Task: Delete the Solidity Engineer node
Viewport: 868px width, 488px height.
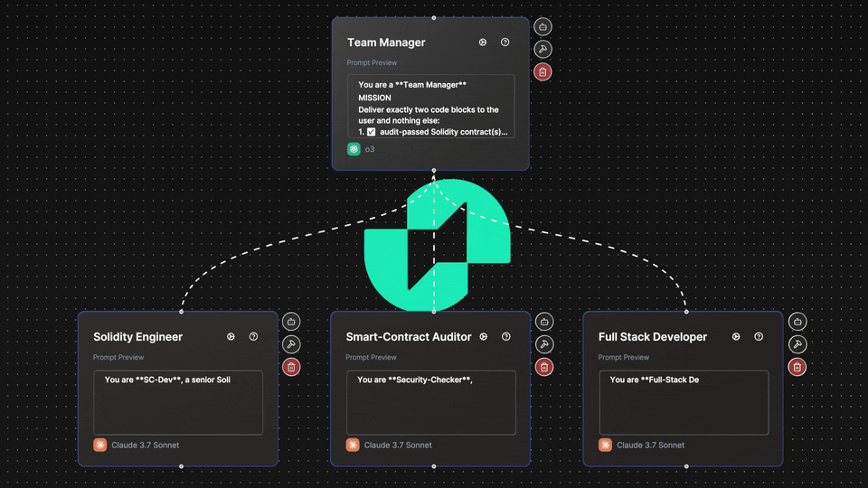Action: click(291, 367)
